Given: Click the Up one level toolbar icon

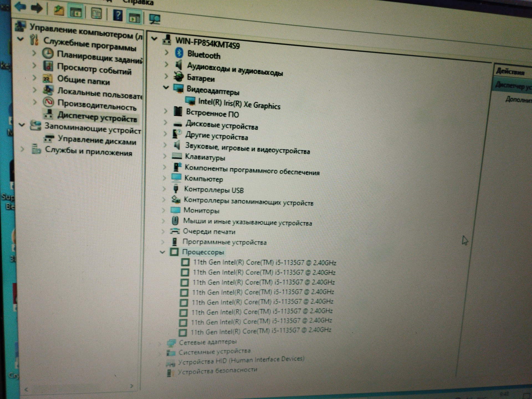Looking at the screenshot, I should [x=59, y=10].
